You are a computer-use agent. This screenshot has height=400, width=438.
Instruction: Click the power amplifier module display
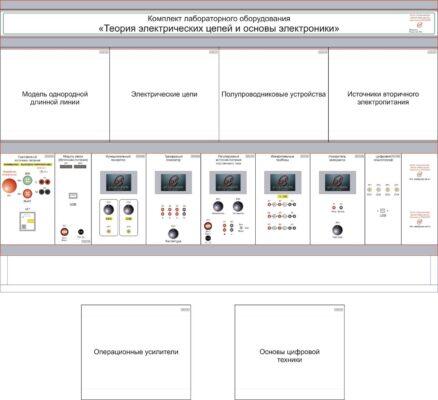[337, 183]
